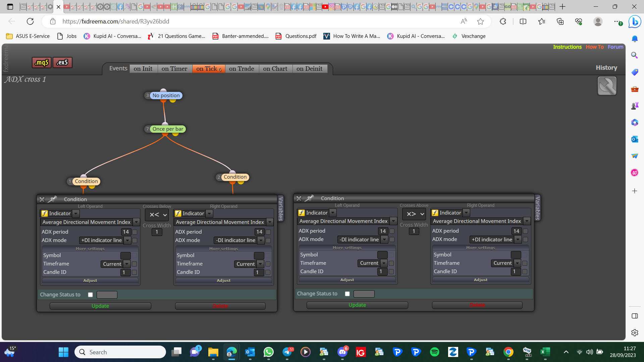Screen dimensions: 644x362
Task: Switch to the on Init events tab
Action: [143, 69]
